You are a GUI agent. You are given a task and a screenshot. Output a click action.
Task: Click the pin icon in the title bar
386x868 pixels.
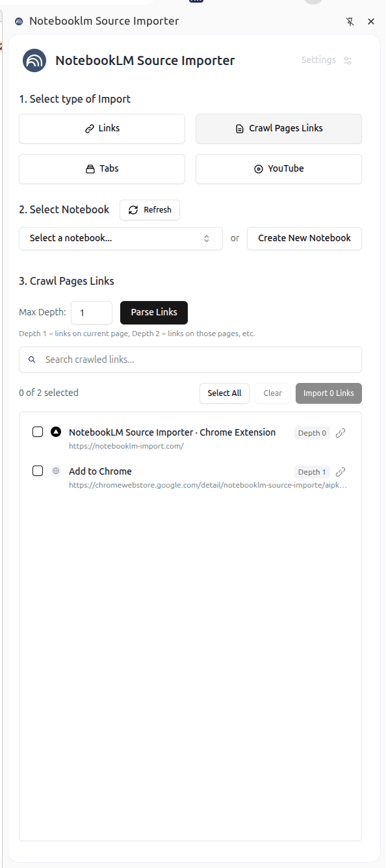[350, 21]
